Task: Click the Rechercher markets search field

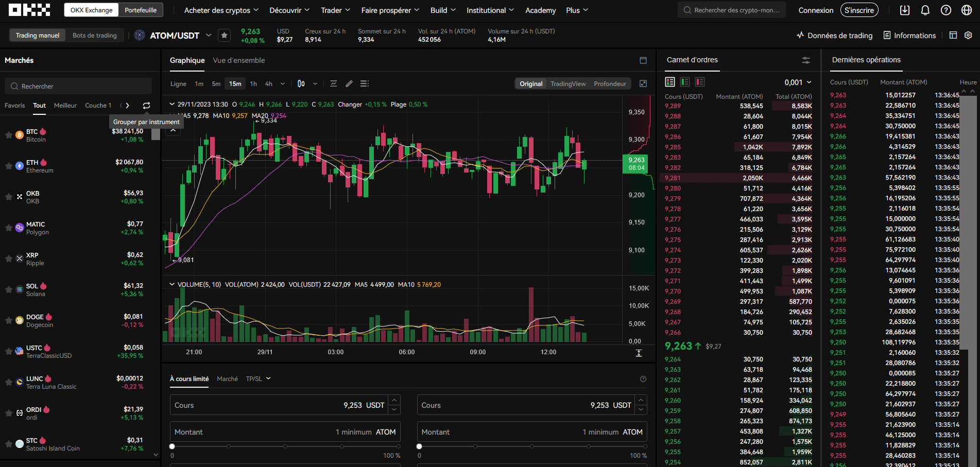Action: click(78, 86)
